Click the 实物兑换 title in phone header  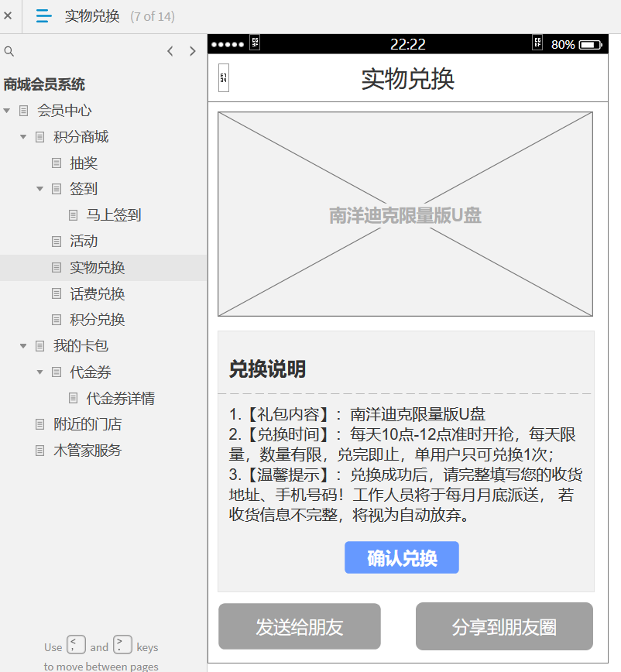click(x=407, y=79)
